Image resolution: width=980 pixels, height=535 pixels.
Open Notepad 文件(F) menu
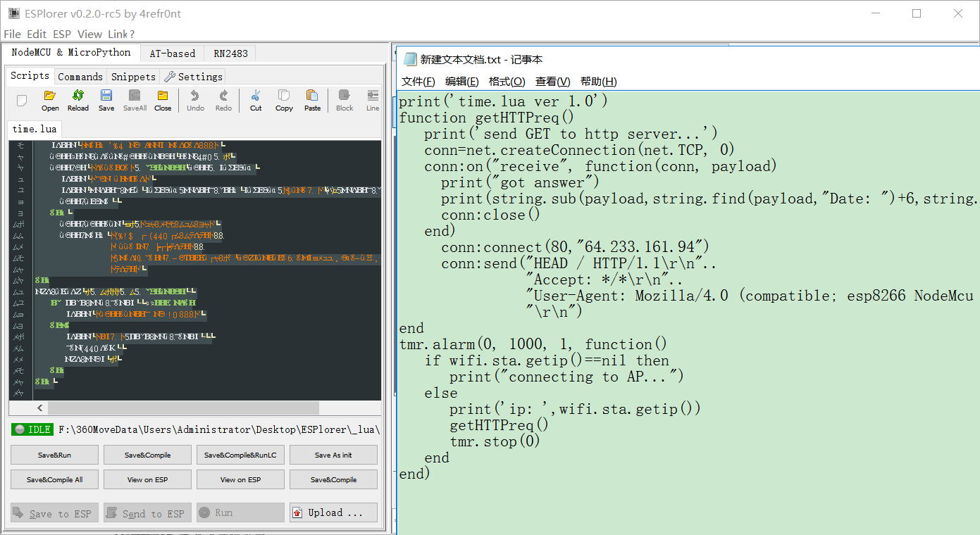click(418, 82)
